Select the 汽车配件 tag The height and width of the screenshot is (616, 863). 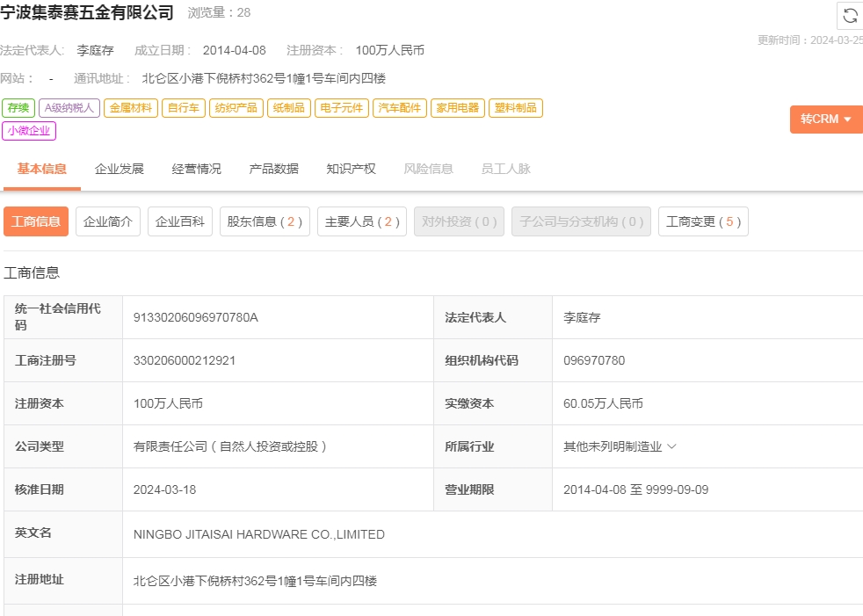coord(400,108)
